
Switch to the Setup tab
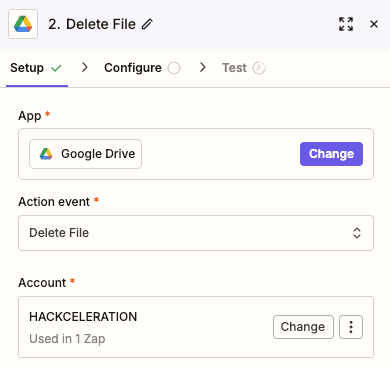coord(37,68)
